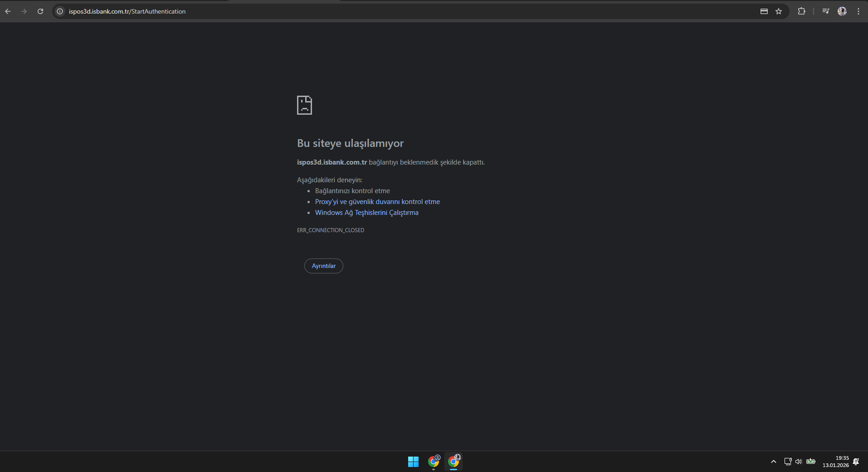Viewport: 868px width, 472px height.
Task: Click the 'Bu siteye ulaşılamıyor' heading
Action: (350, 143)
